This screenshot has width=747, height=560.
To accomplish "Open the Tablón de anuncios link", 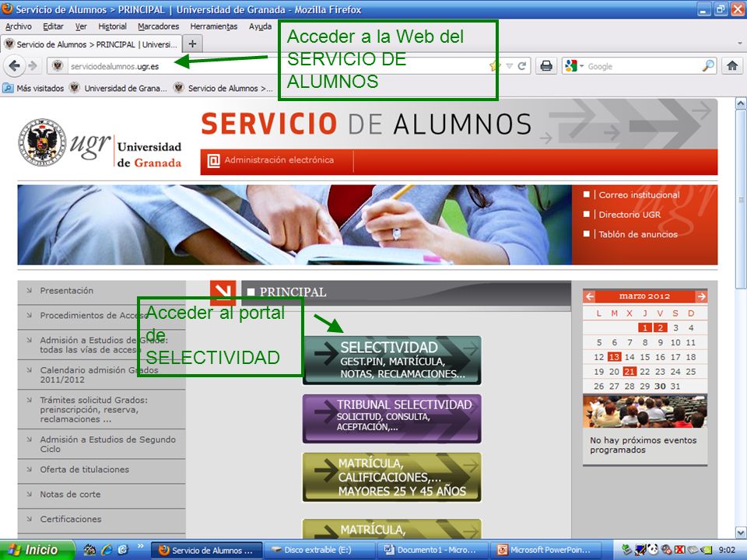I will click(638, 234).
